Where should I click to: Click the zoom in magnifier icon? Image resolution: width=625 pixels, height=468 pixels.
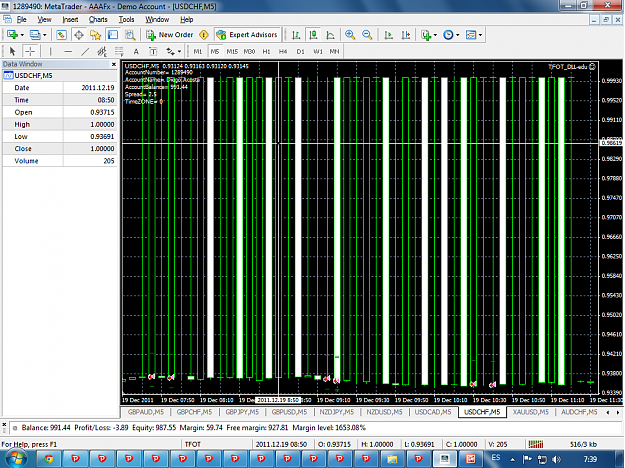[x=350, y=35]
